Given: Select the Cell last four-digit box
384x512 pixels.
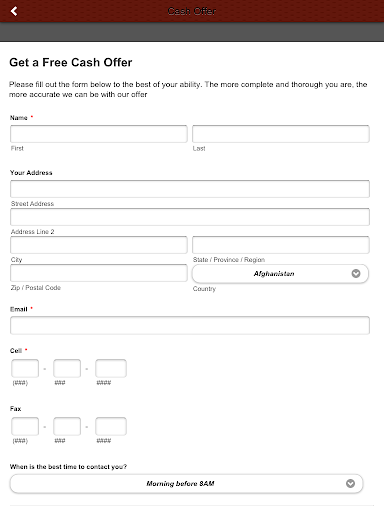Looking at the screenshot, I should tap(111, 368).
